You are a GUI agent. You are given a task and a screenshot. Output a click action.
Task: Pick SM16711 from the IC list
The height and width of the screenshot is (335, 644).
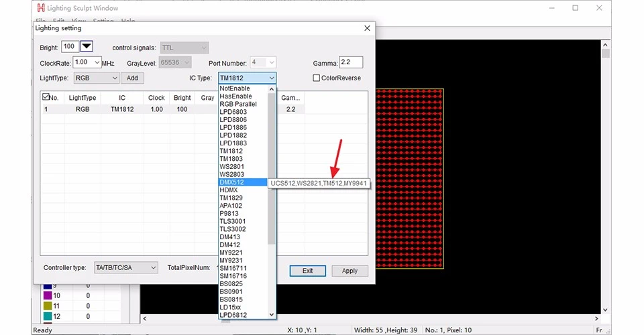coord(243,268)
